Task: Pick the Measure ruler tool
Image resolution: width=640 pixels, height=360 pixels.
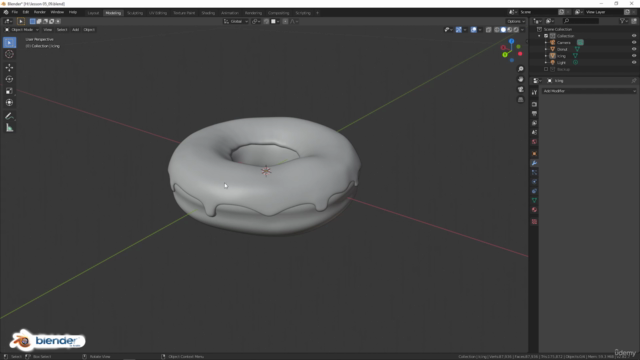Action: (x=9, y=128)
